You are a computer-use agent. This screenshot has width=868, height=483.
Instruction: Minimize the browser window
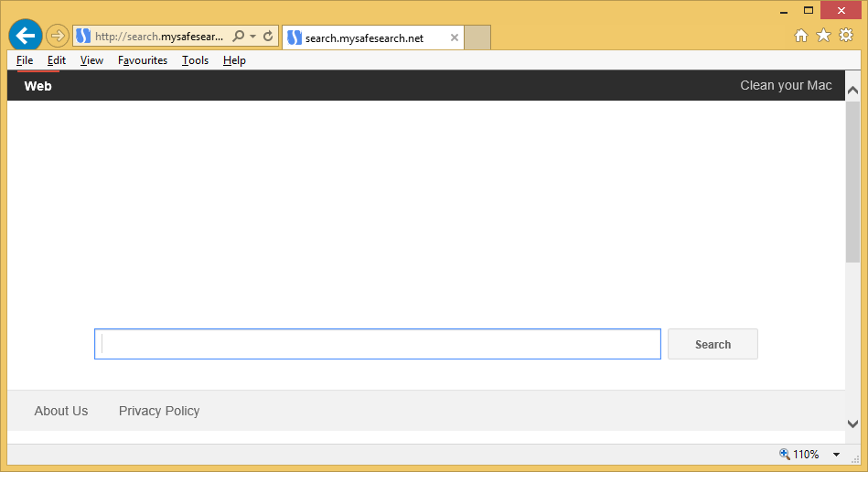[x=784, y=11]
